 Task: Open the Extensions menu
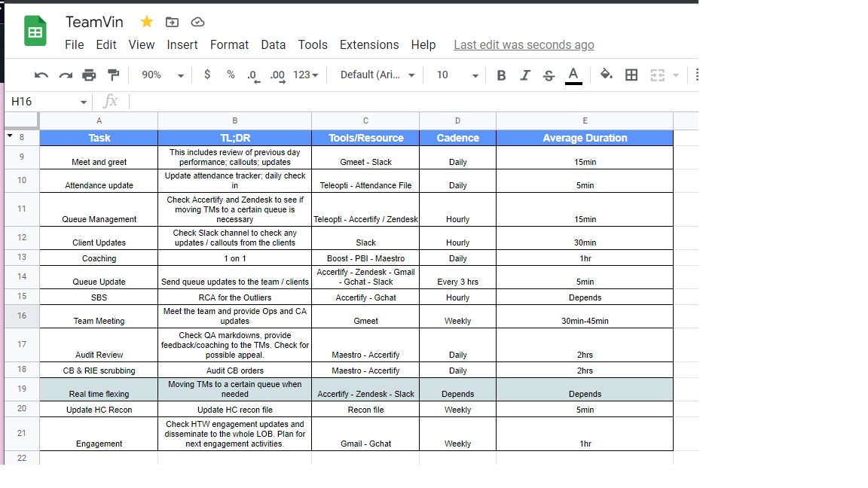(369, 45)
